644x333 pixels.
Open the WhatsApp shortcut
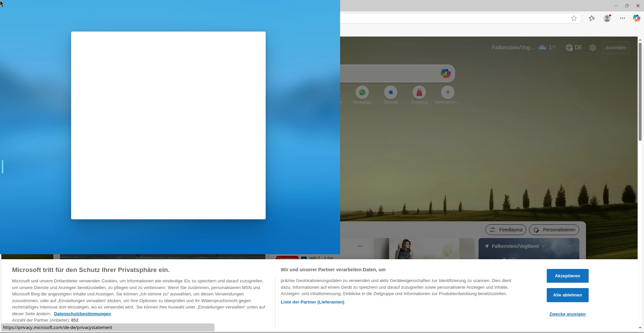(x=362, y=93)
